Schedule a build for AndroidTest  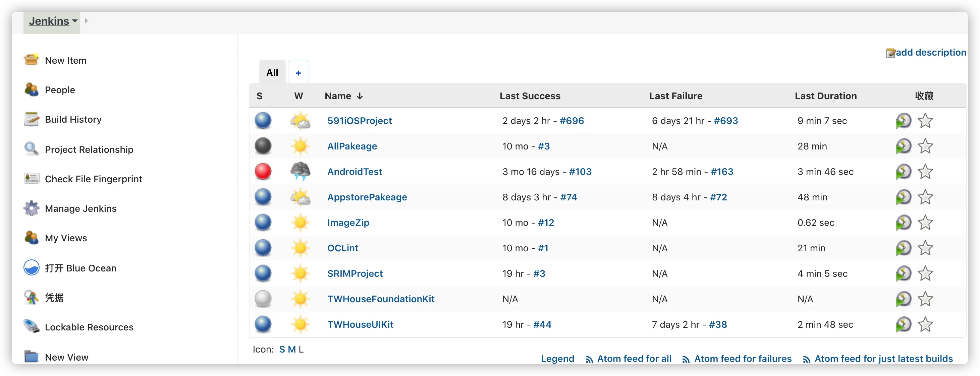point(903,172)
